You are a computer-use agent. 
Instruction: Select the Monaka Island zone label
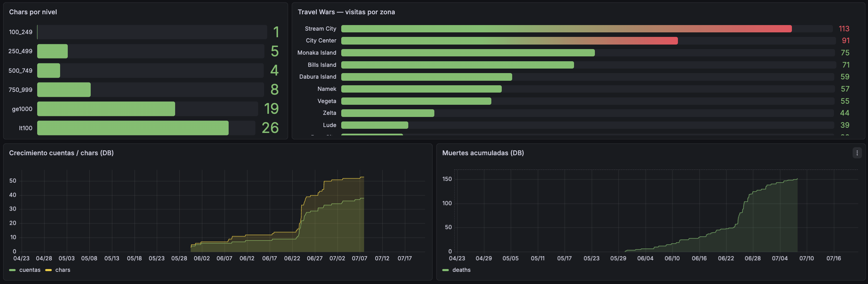(x=317, y=53)
